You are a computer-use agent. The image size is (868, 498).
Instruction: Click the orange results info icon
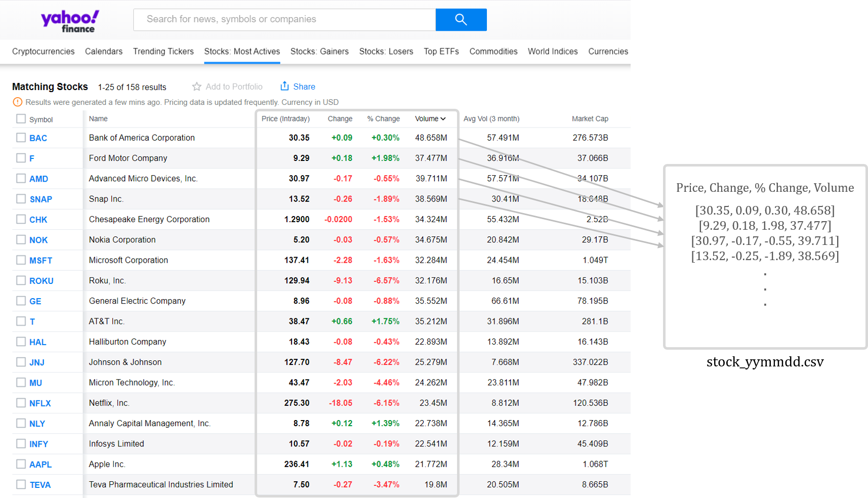(17, 102)
